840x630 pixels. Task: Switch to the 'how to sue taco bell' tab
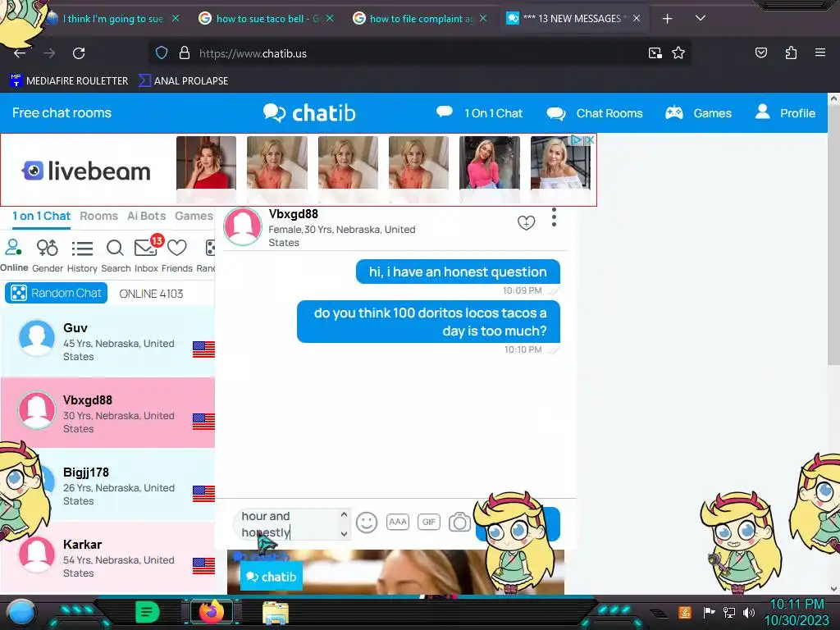266,19
